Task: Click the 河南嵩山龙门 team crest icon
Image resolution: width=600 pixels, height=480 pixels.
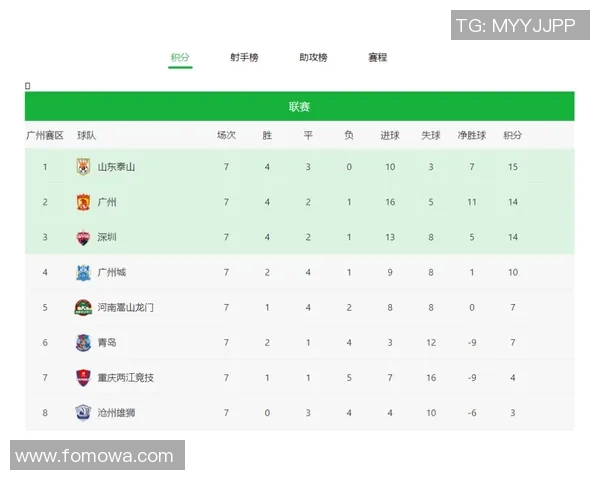Action: point(83,307)
